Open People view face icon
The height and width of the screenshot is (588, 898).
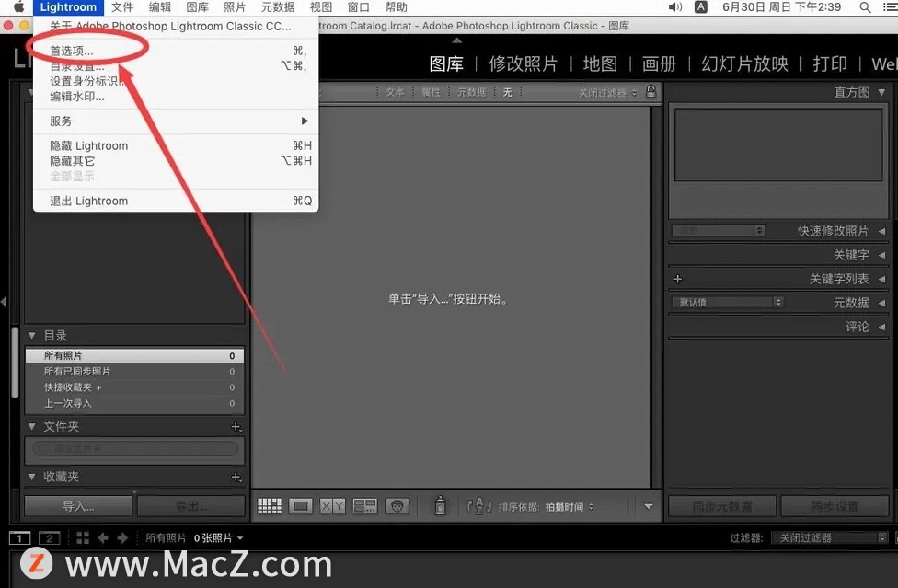point(397,506)
